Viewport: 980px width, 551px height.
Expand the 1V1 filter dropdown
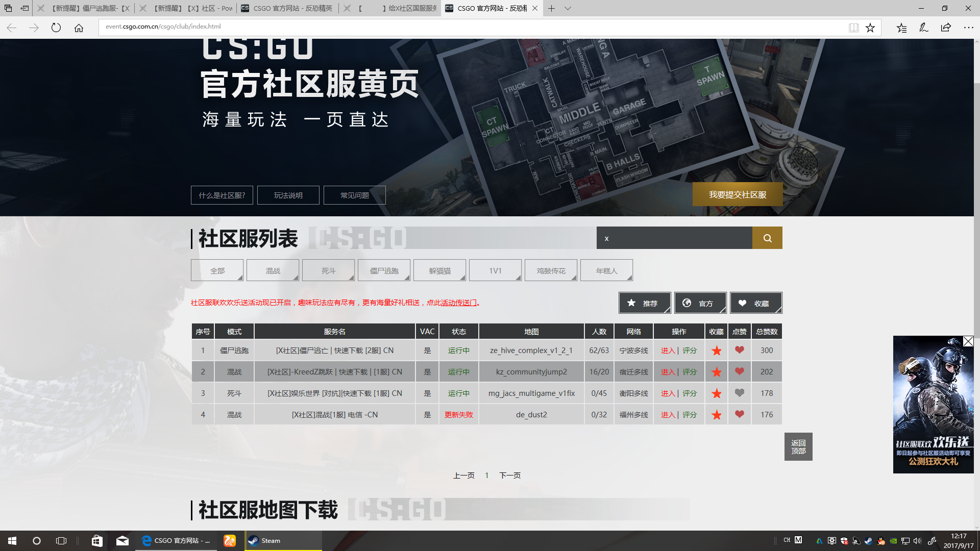click(495, 270)
